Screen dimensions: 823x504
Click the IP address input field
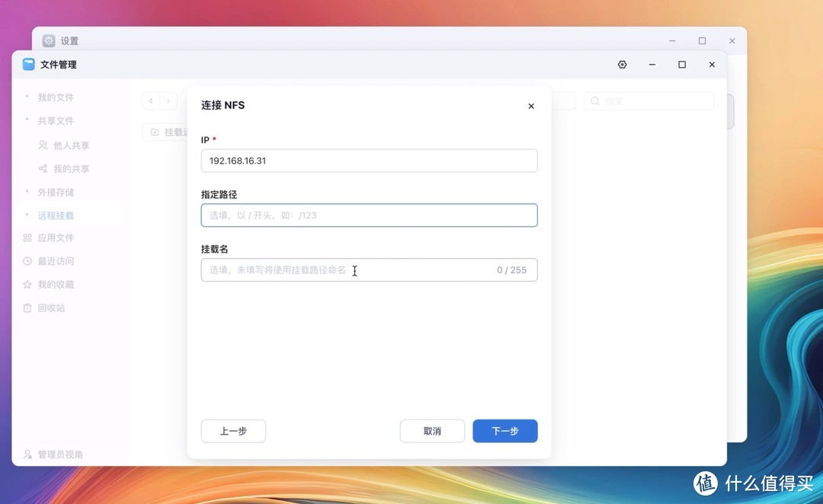[369, 161]
